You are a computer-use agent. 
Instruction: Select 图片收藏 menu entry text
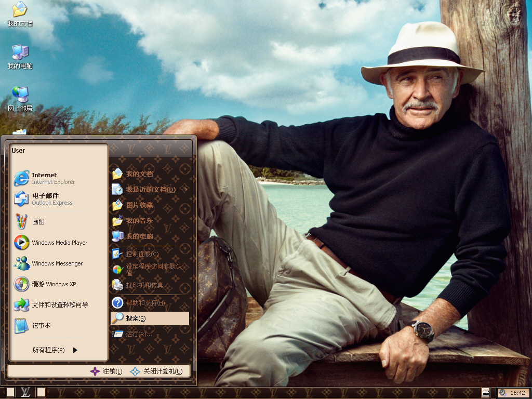click(x=139, y=205)
